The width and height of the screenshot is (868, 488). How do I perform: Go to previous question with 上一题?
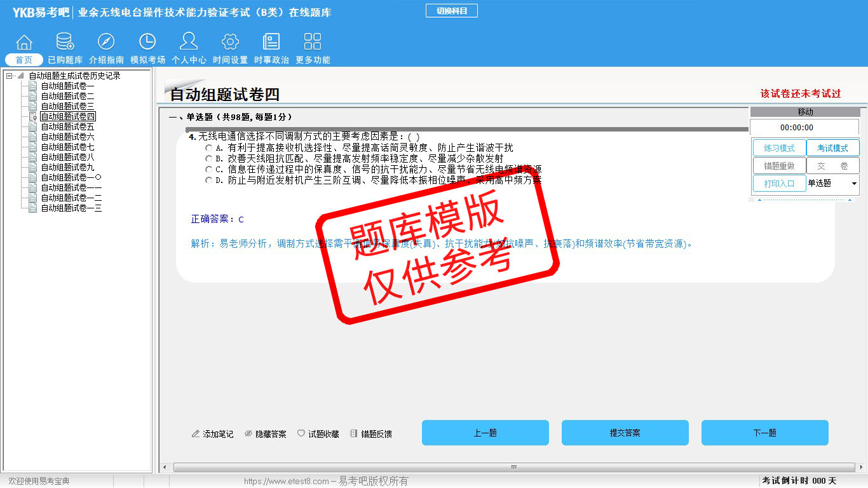pos(485,433)
